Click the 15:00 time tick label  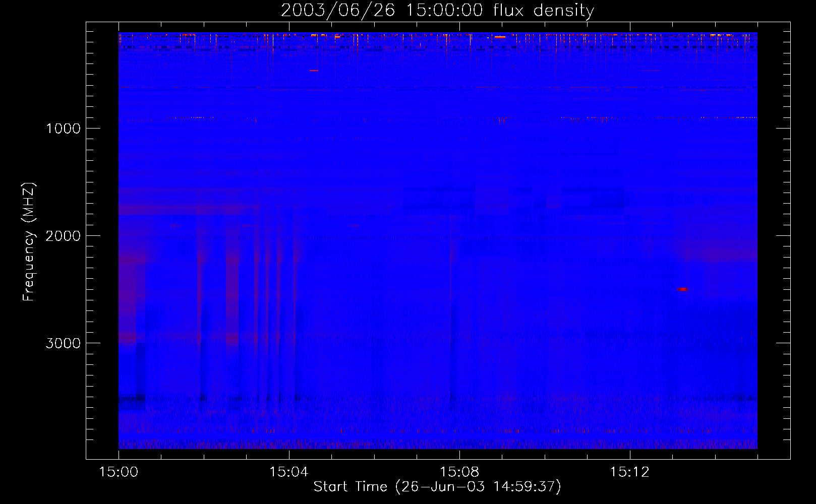point(119,472)
